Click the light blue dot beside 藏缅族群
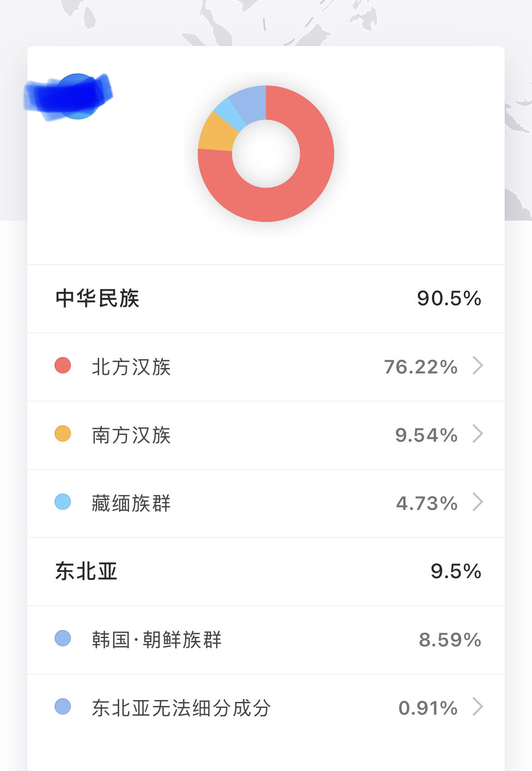This screenshot has width=532, height=771. (x=63, y=502)
